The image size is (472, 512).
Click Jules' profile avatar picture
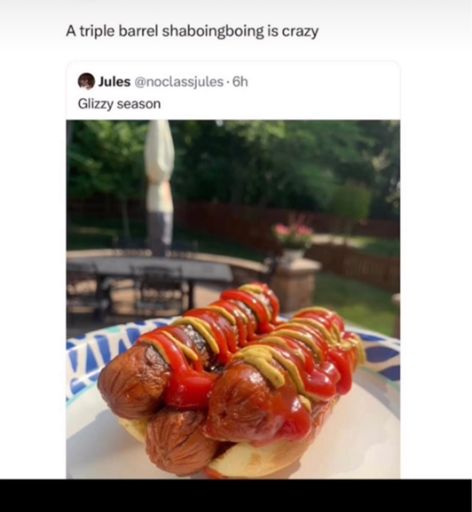coord(86,81)
